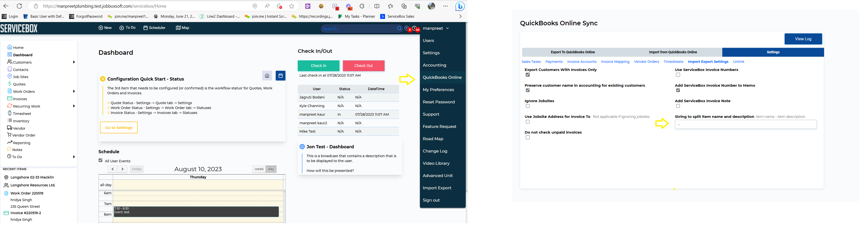The image size is (868, 235).
Task: Open the Sales Taxes link
Action: point(531,62)
